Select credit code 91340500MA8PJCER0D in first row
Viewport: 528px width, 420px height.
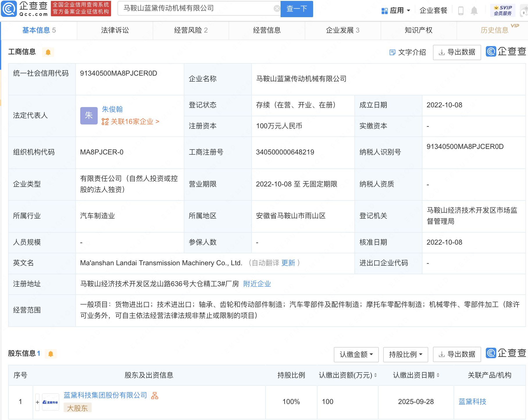tap(119, 73)
